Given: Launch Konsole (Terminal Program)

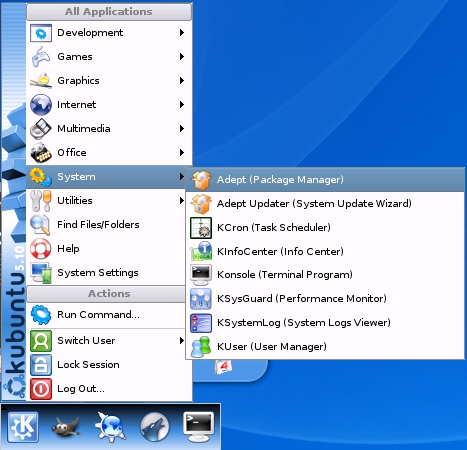Looking at the screenshot, I should click(325, 275).
